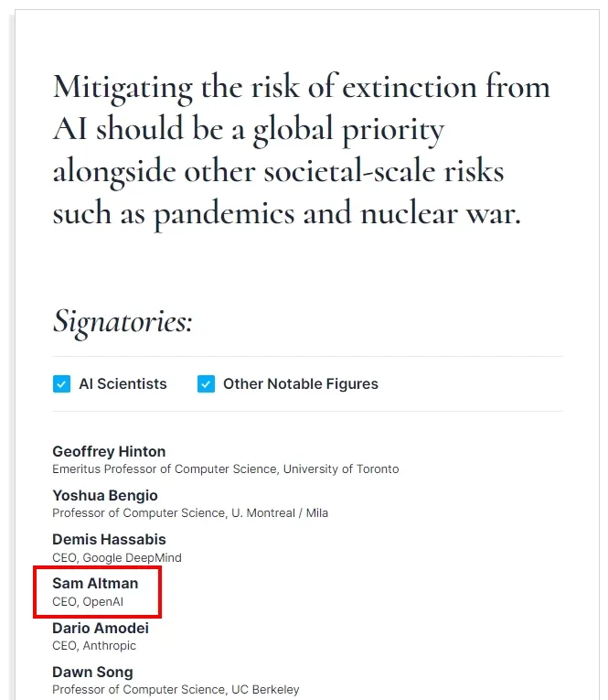Click the Signatories heading
608x700 pixels.
123,322
